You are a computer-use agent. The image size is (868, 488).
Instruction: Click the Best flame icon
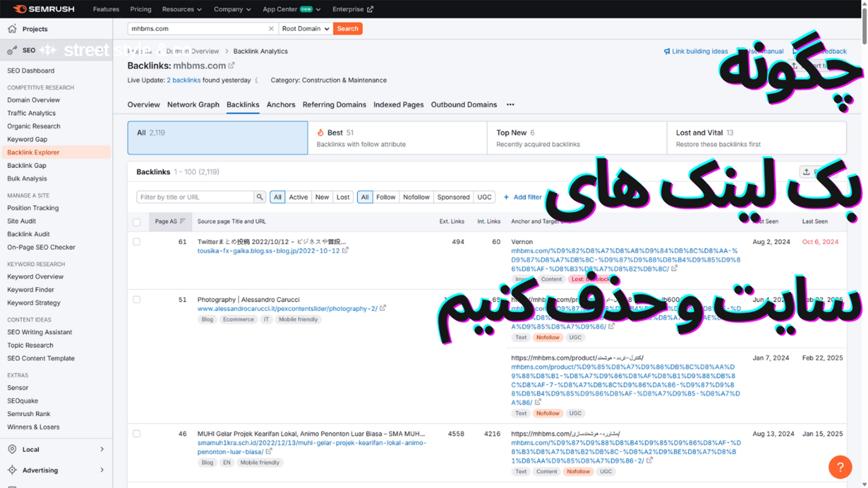point(321,132)
